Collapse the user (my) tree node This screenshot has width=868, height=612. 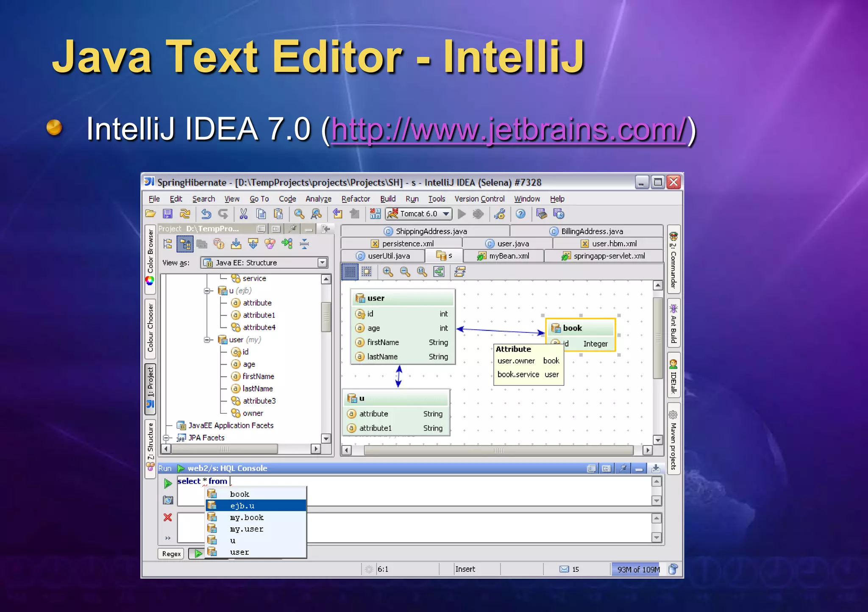207,340
